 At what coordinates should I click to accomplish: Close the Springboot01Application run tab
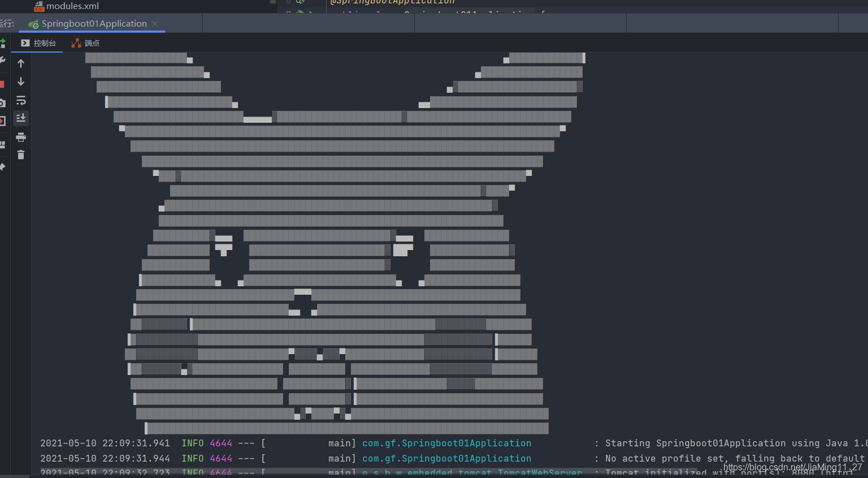pos(155,24)
